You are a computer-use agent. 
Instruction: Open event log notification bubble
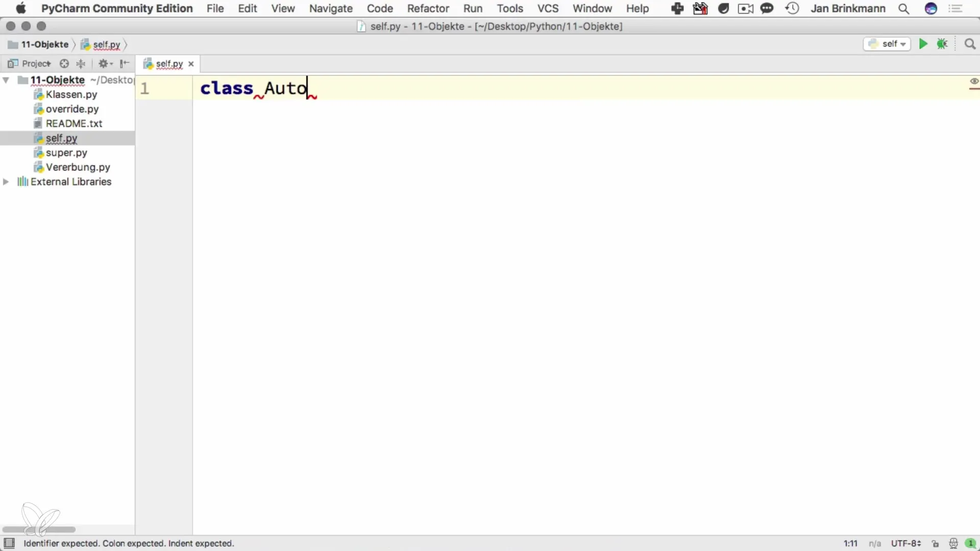[970, 543]
